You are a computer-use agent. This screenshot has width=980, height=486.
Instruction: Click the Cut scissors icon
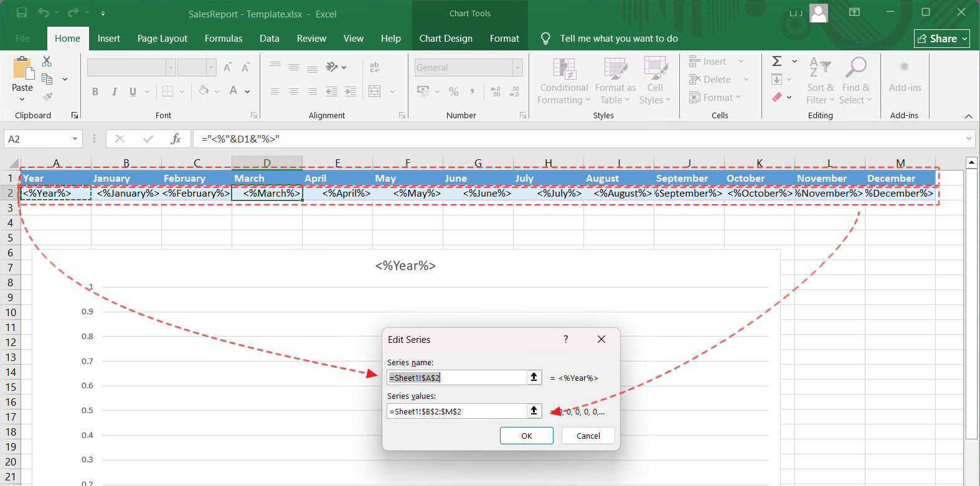(x=47, y=61)
